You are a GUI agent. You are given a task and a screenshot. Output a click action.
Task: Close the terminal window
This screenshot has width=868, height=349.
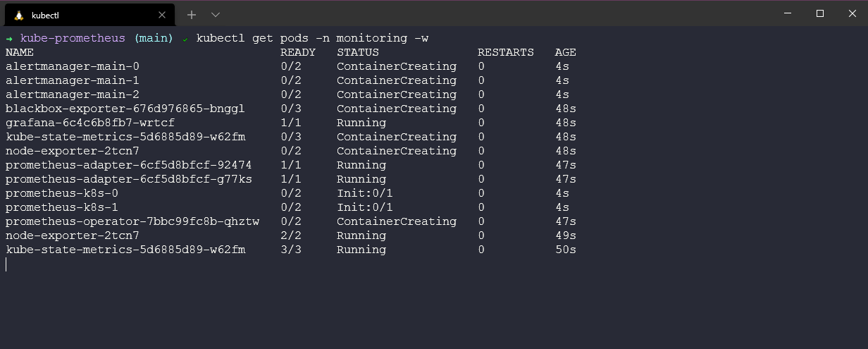(852, 13)
